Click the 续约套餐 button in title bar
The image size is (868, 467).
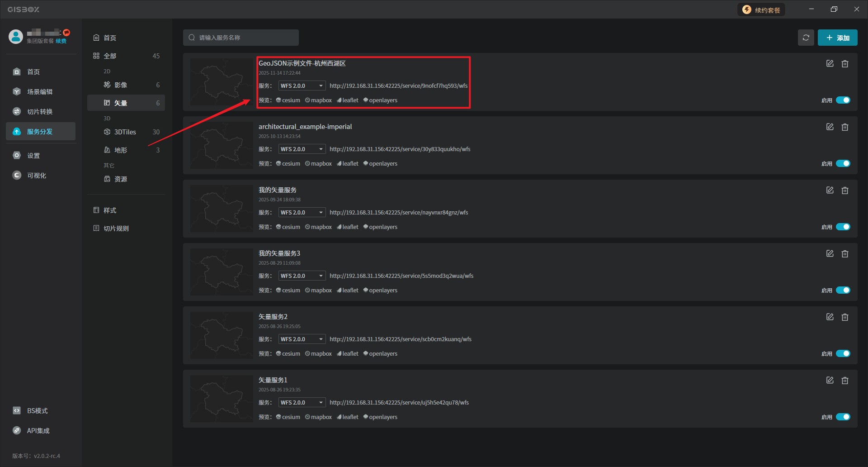(x=761, y=10)
